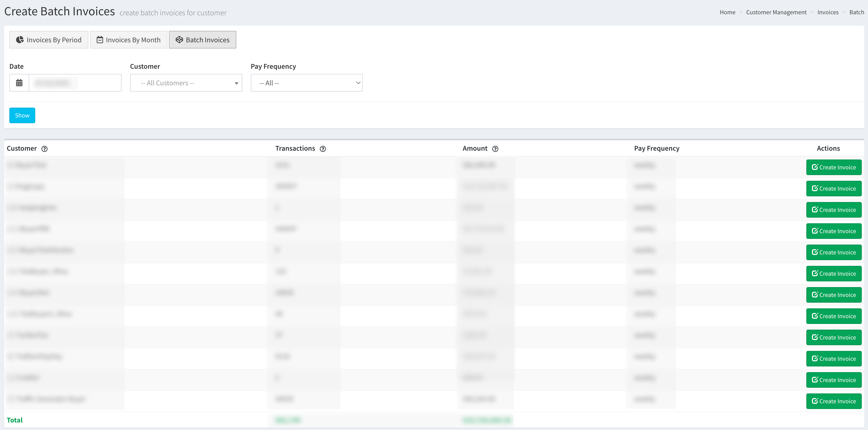Click the calendar icon inside Invoices By Month tab
868x430 pixels.
pos(100,39)
